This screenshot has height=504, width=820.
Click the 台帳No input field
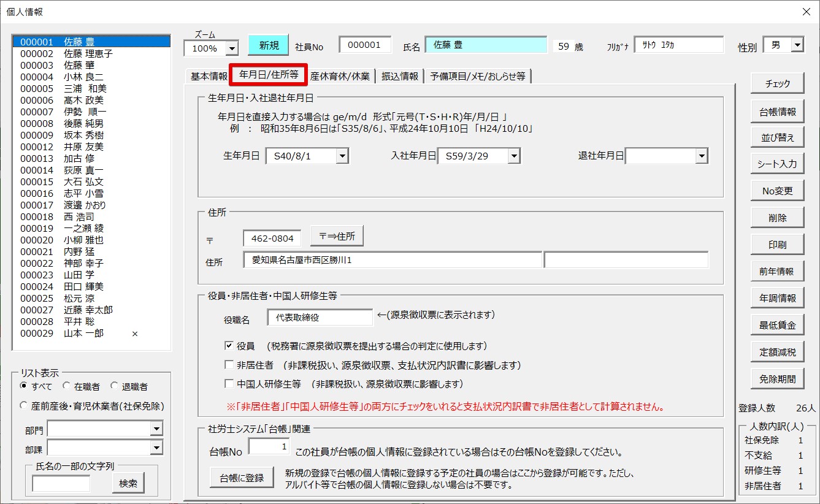point(269,447)
